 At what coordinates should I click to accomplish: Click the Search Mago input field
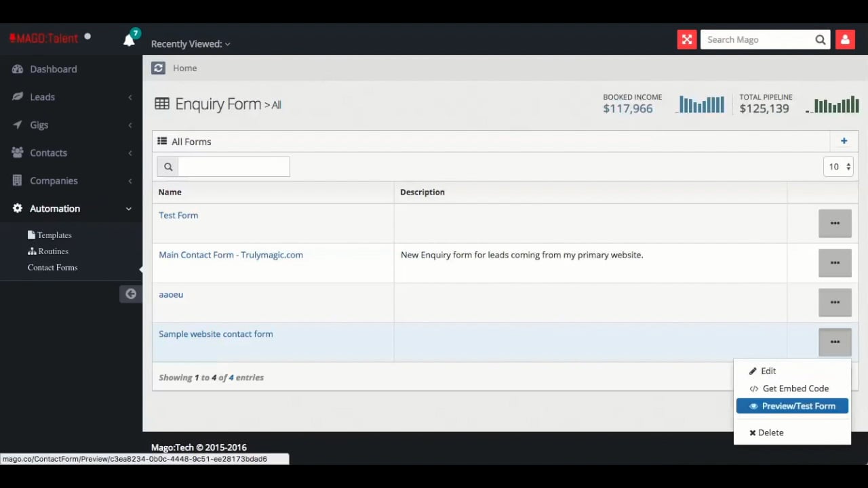(x=756, y=40)
